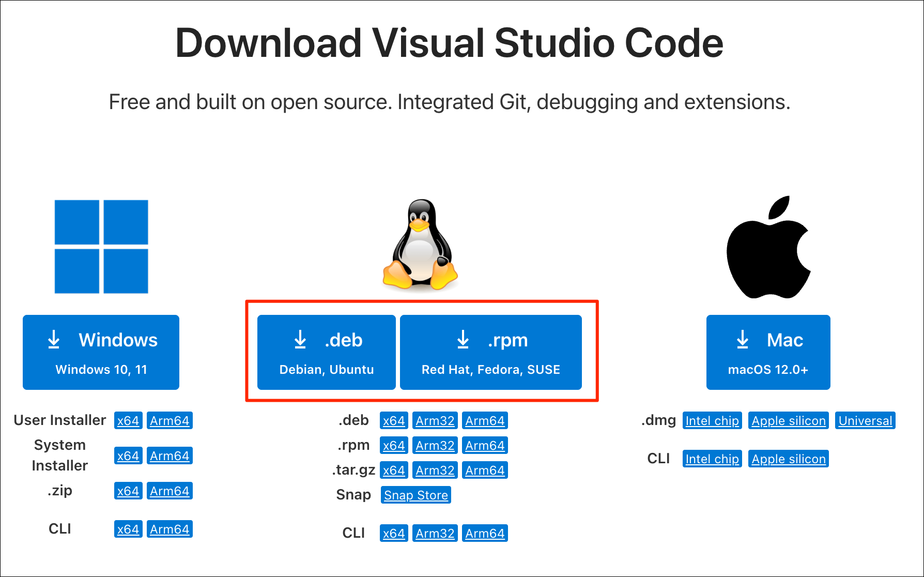Click the 'System Installer' label
Image resolution: width=924 pixels, height=577 pixels.
pos(60,455)
